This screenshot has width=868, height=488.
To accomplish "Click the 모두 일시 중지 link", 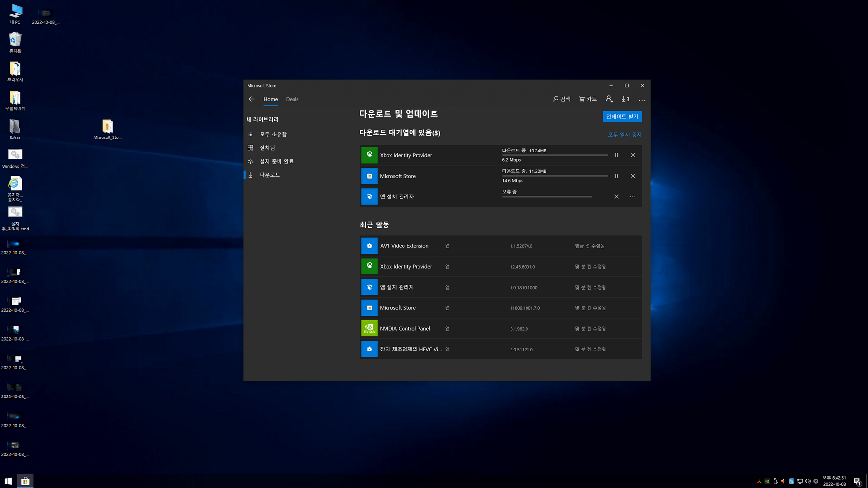I will click(625, 135).
